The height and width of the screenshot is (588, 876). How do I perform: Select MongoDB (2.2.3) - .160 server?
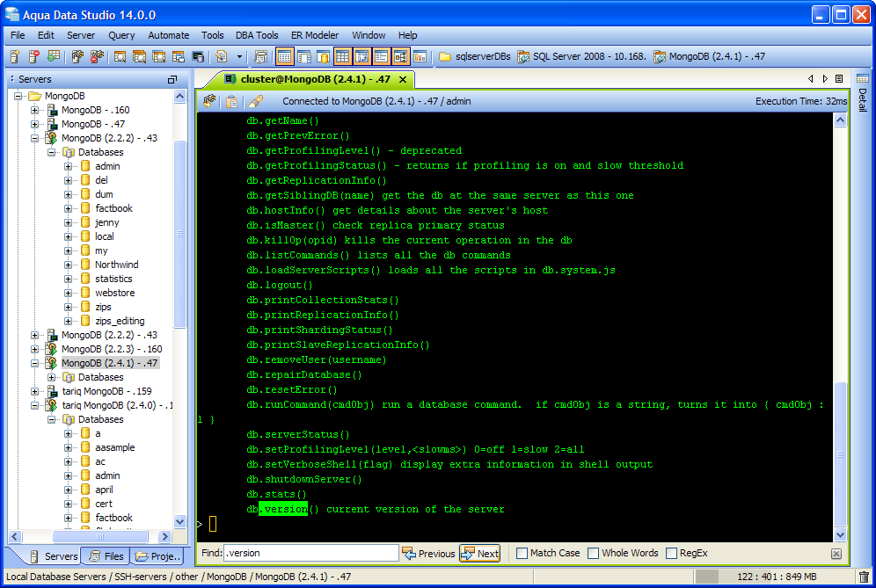coord(112,349)
